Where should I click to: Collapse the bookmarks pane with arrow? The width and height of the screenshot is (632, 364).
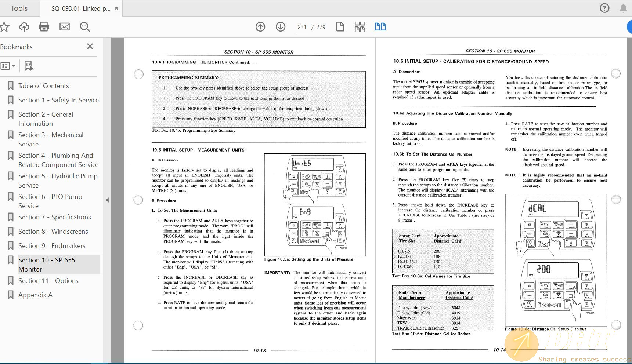107,200
